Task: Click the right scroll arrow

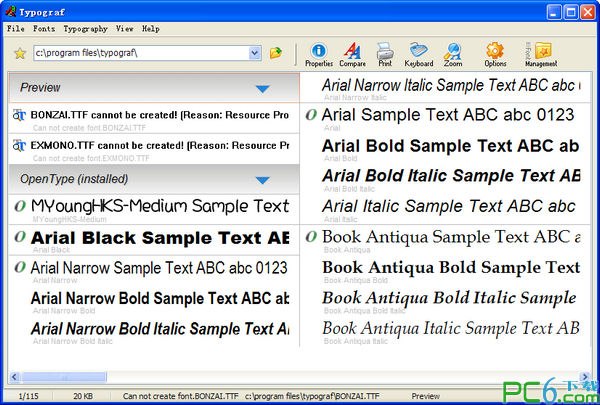Action: (x=584, y=377)
